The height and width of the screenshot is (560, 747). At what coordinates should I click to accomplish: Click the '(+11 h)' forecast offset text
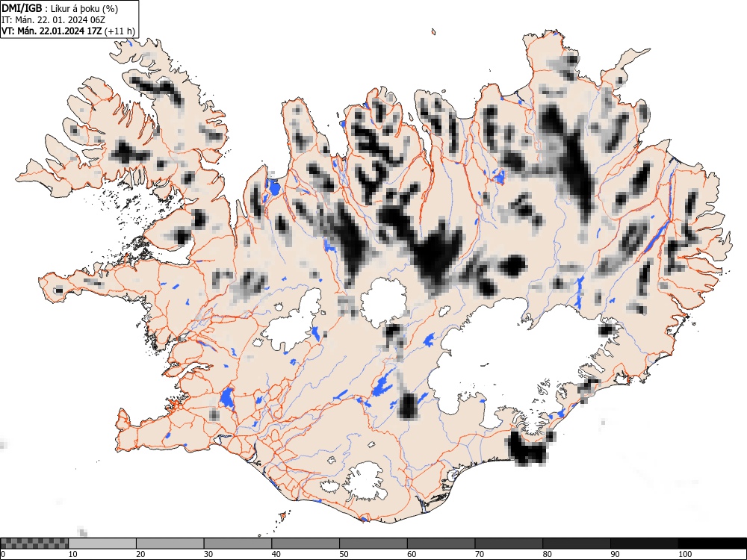click(x=120, y=31)
